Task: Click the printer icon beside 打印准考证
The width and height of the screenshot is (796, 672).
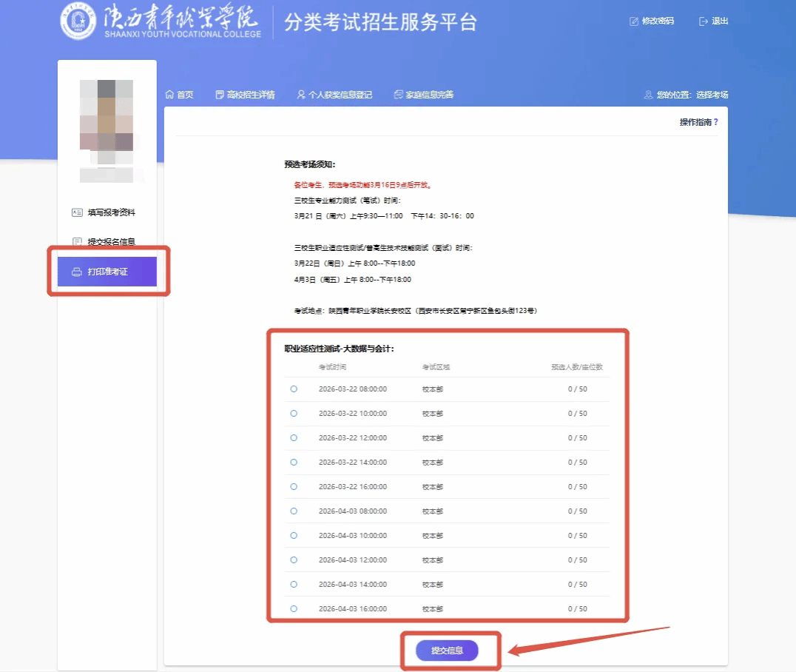Action: pos(76,272)
